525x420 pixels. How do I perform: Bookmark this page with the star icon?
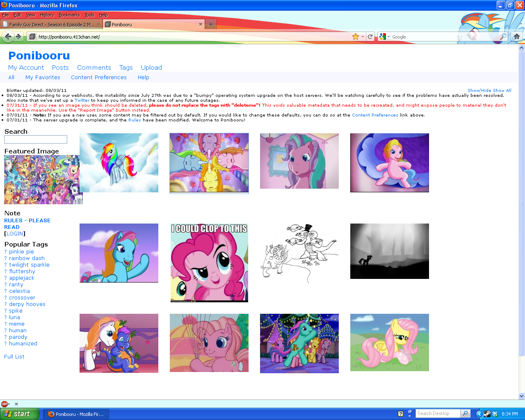tap(355, 37)
